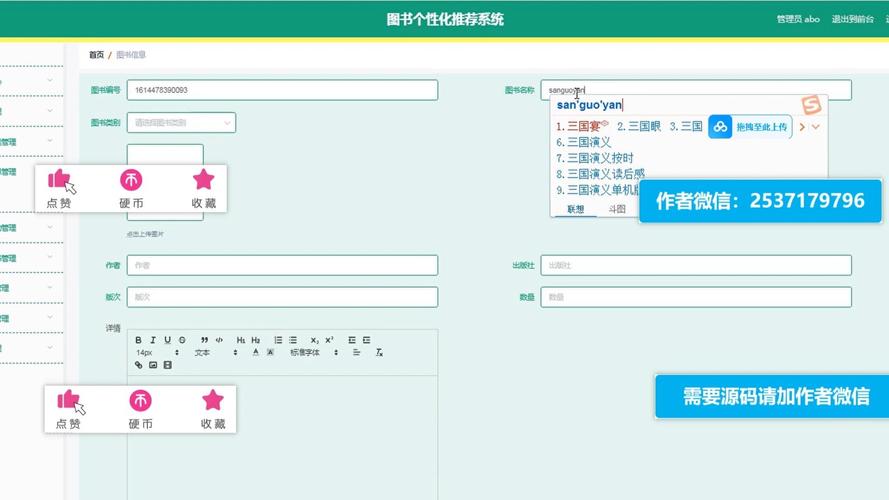Toggle underline formatting in the details editor
Image resolution: width=889 pixels, height=500 pixels.
167,340
